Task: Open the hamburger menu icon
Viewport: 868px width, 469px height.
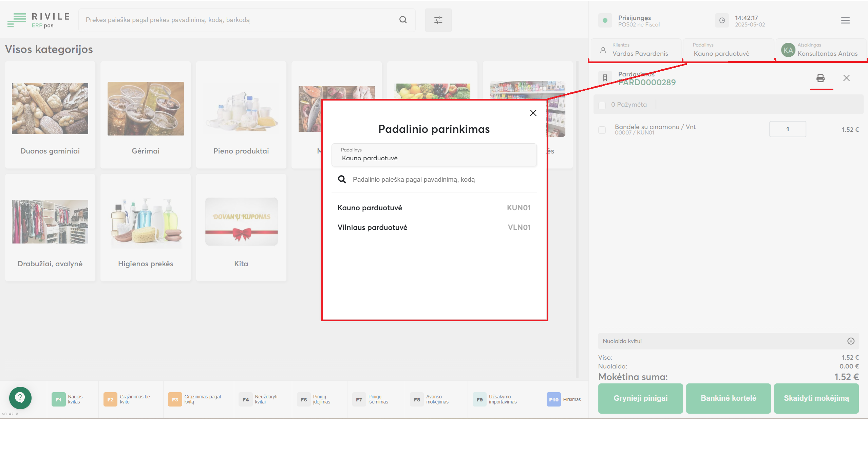Action: tap(845, 20)
